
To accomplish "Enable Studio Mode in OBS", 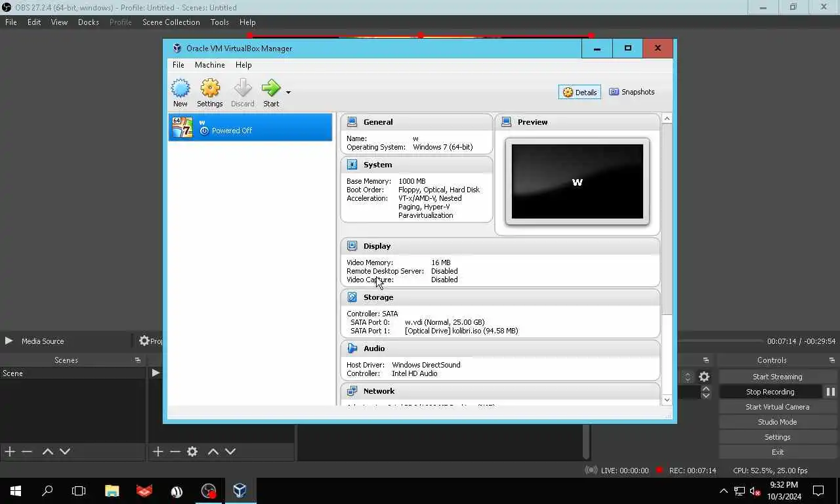I will tap(777, 422).
